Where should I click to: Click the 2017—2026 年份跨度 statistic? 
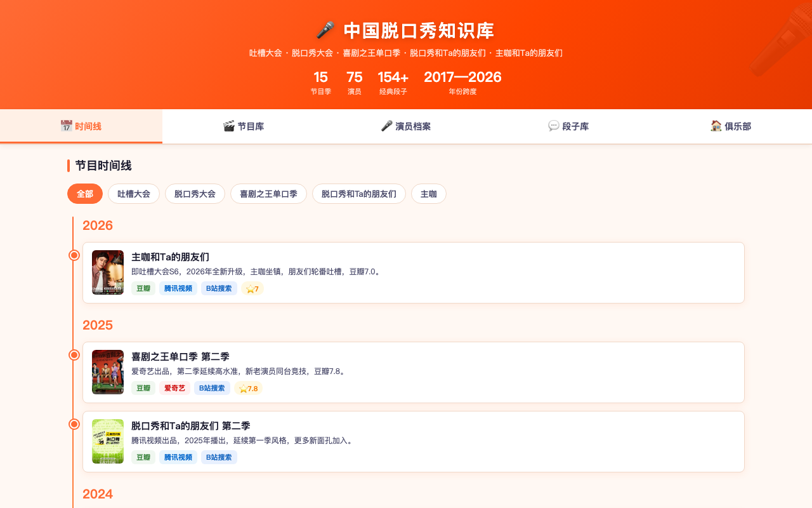[x=462, y=83]
